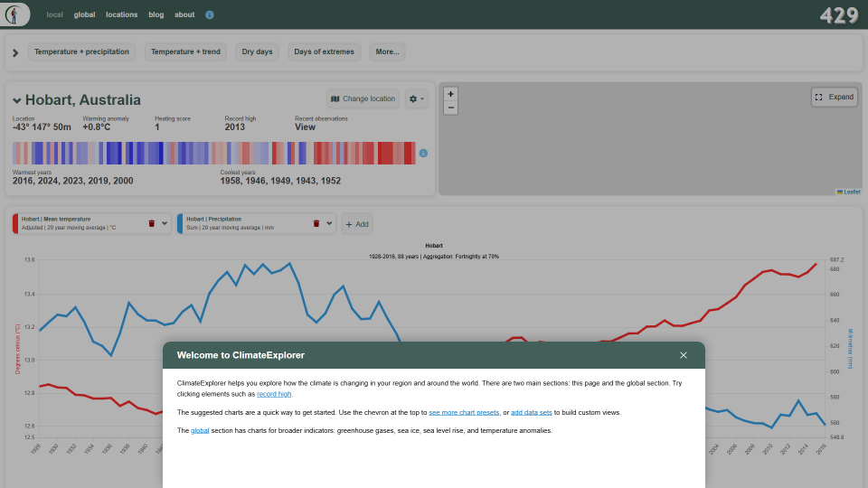Open the blog page

click(x=156, y=15)
